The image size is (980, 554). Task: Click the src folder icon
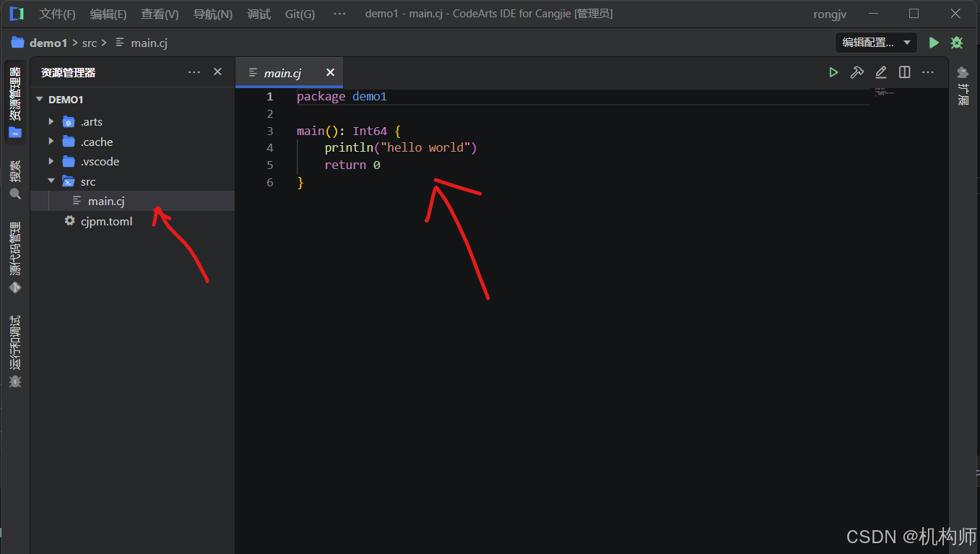[x=69, y=181]
